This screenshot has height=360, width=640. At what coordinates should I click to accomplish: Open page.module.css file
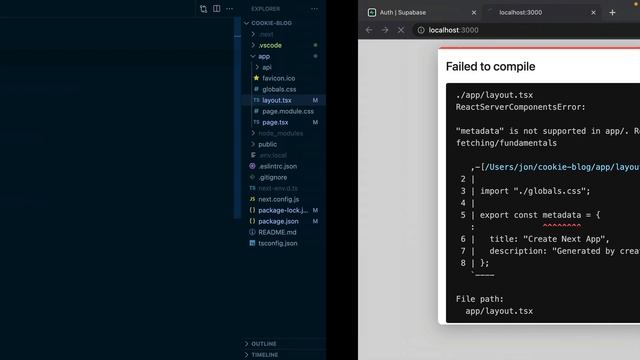288,111
